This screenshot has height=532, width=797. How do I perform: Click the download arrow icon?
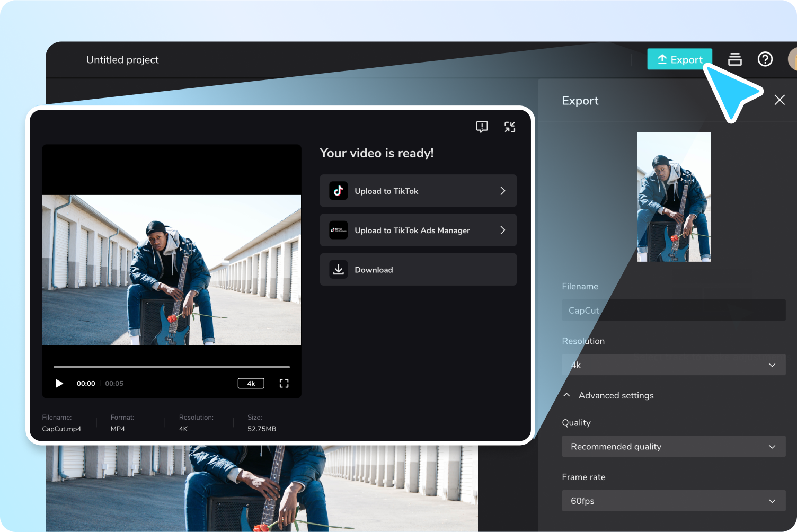click(339, 269)
